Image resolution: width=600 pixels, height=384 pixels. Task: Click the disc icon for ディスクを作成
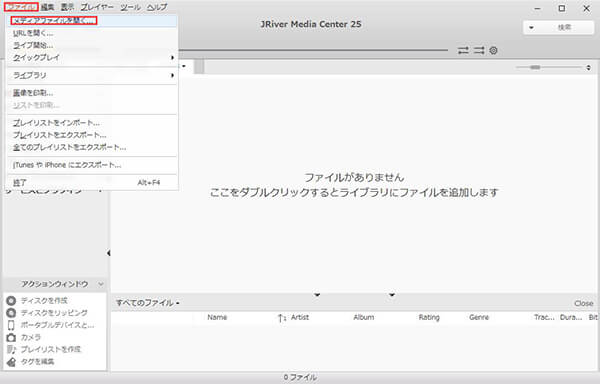tap(11, 300)
